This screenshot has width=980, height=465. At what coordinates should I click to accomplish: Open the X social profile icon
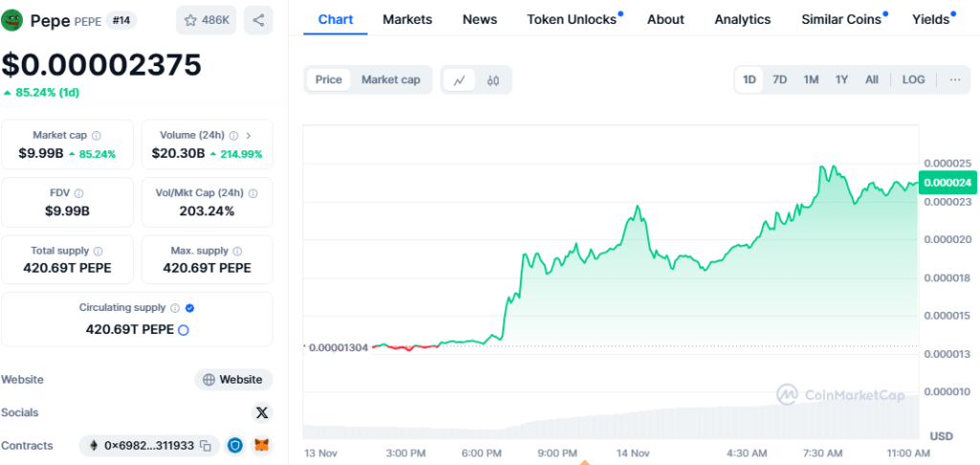[262, 412]
